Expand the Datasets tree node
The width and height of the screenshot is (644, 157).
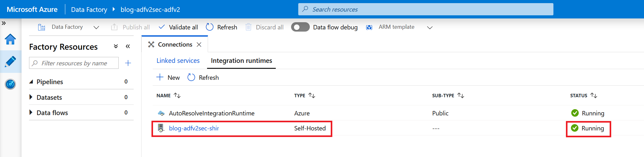(x=31, y=97)
